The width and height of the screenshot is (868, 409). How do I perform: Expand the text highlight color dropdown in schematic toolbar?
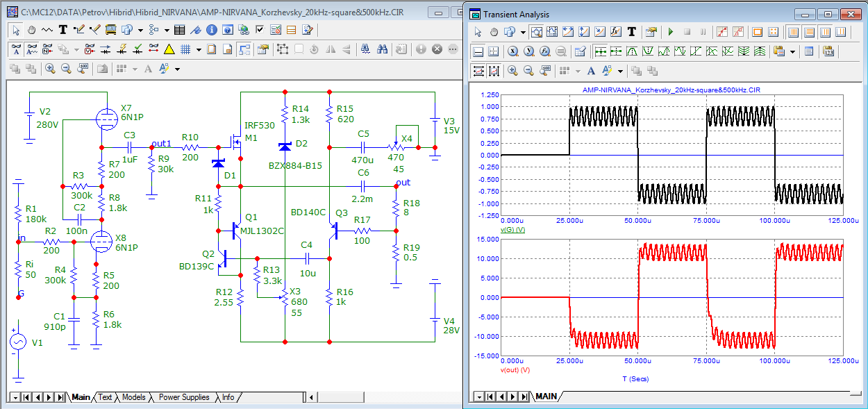point(177,69)
